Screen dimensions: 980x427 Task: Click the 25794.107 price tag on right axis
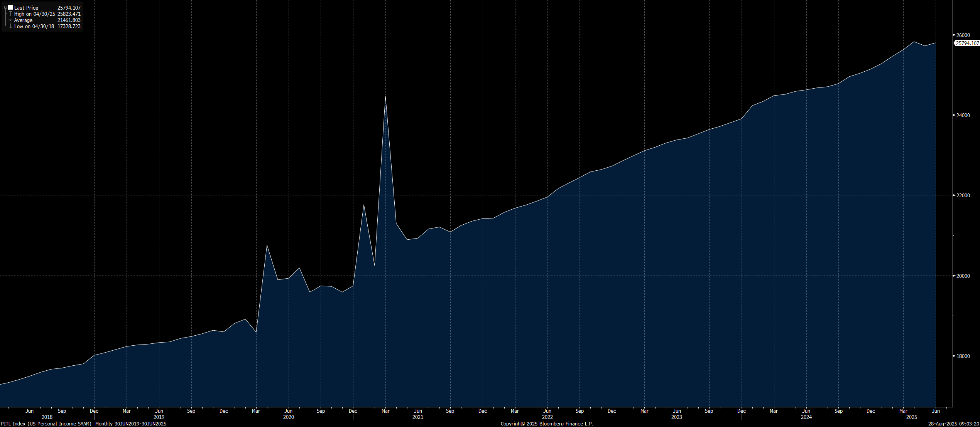coord(967,43)
